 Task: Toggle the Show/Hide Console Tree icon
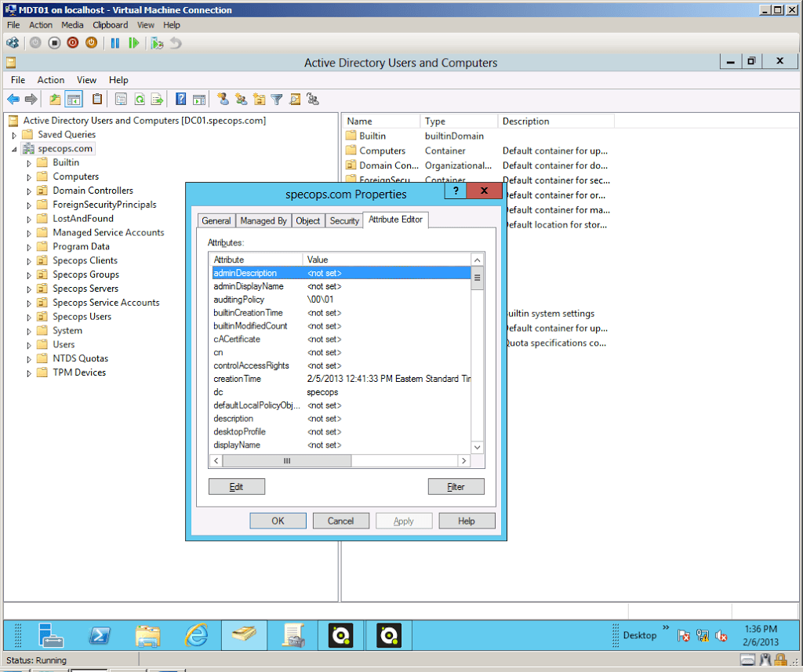pos(74,99)
